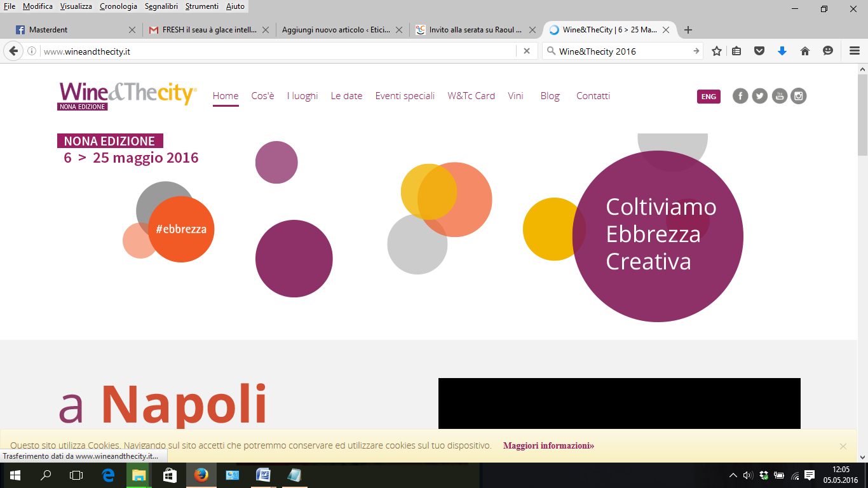Open Le date navigation link
The height and width of the screenshot is (488, 868).
(346, 96)
